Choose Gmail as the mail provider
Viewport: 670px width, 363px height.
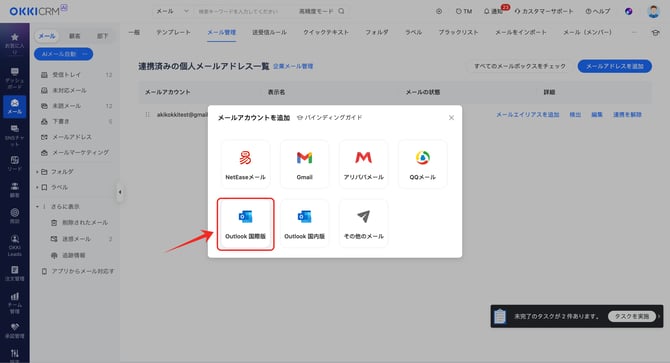click(304, 164)
